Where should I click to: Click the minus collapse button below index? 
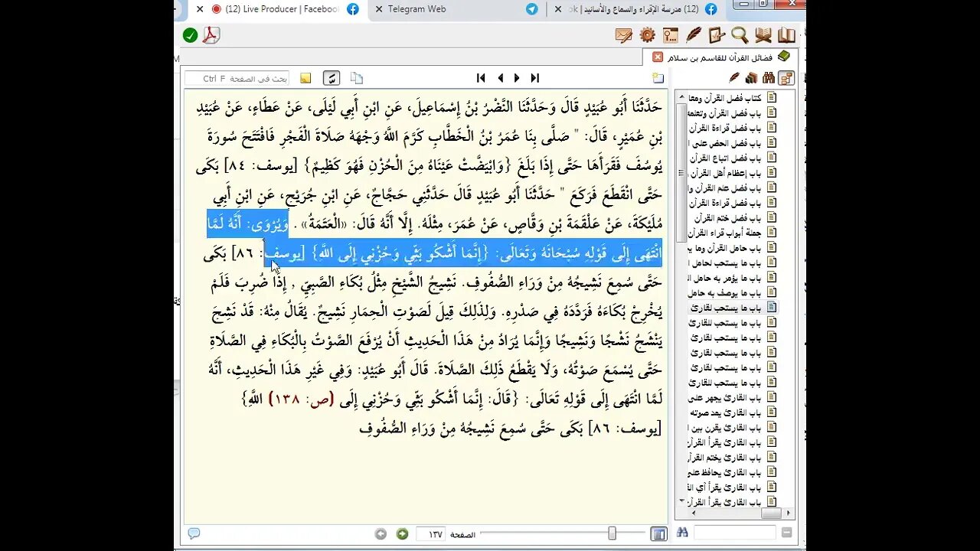pos(786,533)
